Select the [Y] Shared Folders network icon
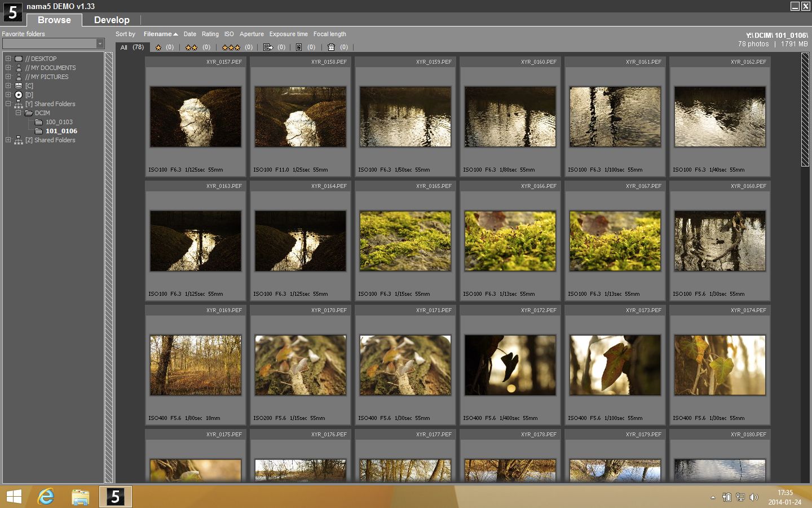 click(x=19, y=104)
